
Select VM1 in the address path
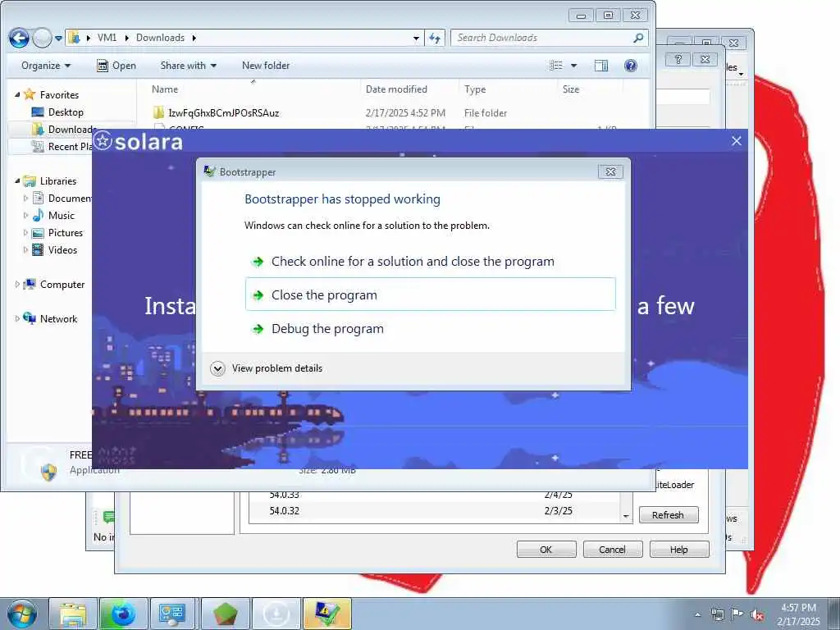107,38
